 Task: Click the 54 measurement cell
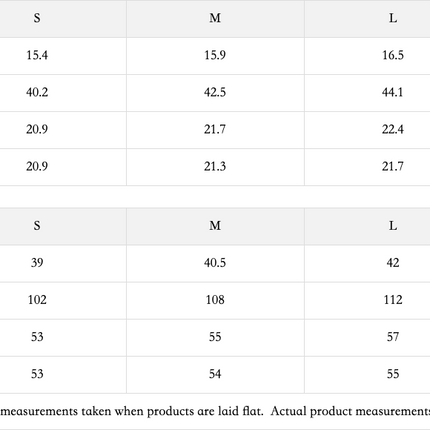point(215,374)
